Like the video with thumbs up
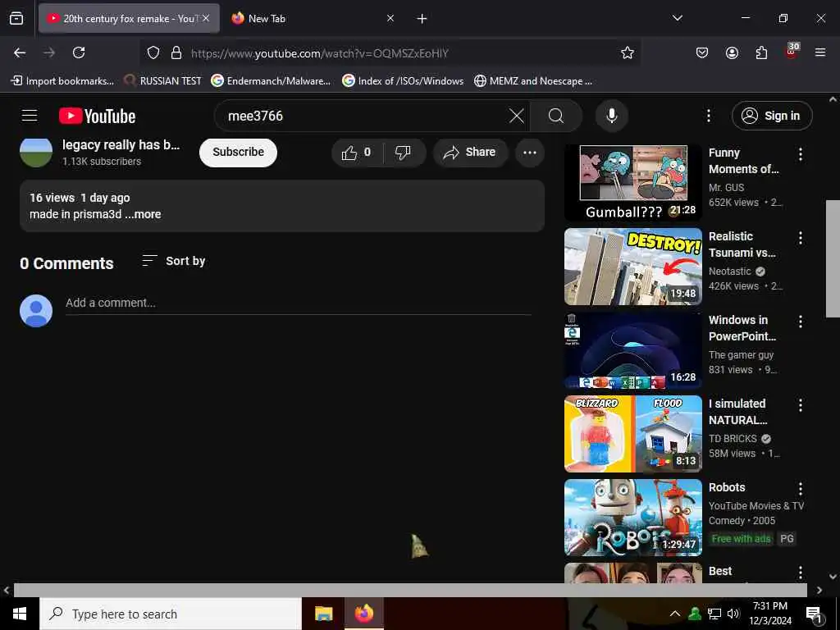Viewport: 840px width, 630px height. tap(356, 153)
